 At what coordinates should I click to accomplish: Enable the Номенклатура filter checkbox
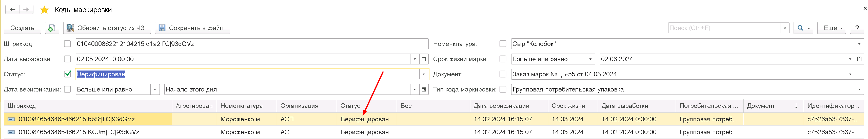click(x=503, y=44)
